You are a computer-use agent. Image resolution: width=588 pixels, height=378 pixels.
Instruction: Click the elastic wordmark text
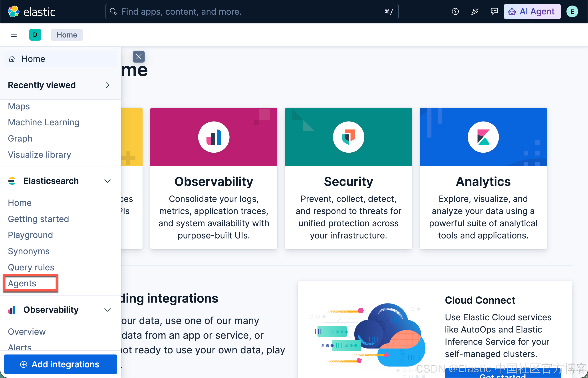click(x=39, y=12)
